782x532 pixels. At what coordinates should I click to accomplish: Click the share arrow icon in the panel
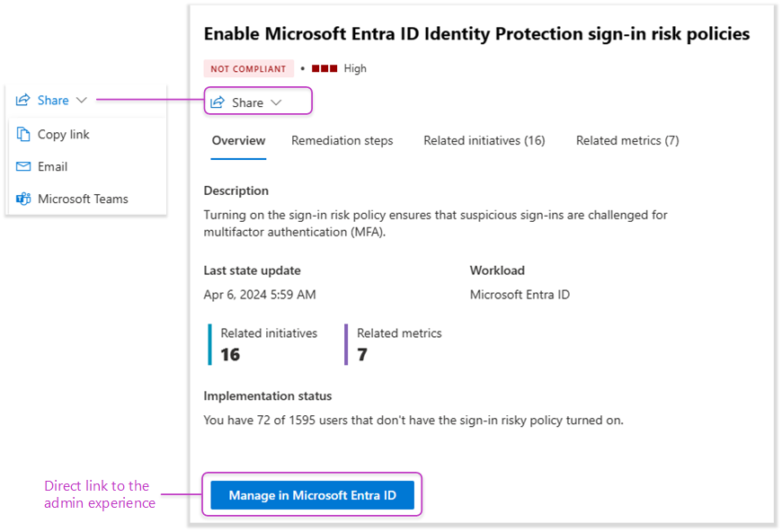click(x=218, y=102)
